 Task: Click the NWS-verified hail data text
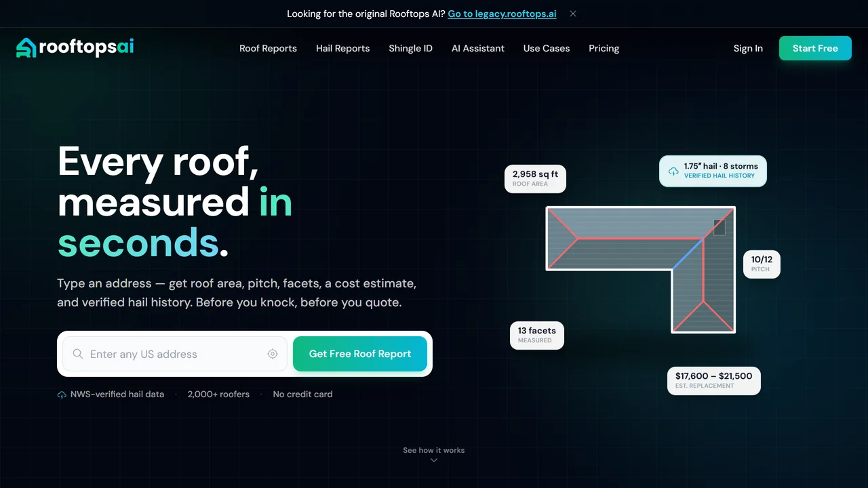(117, 394)
